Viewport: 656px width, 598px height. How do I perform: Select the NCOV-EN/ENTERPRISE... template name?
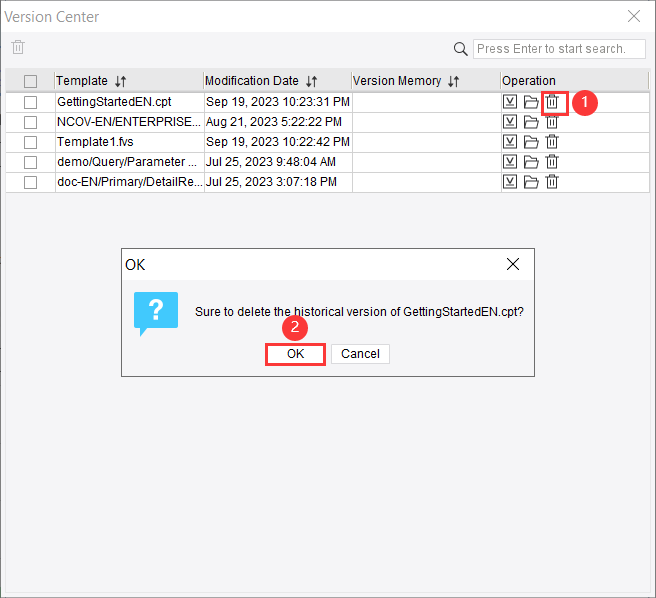click(x=129, y=122)
